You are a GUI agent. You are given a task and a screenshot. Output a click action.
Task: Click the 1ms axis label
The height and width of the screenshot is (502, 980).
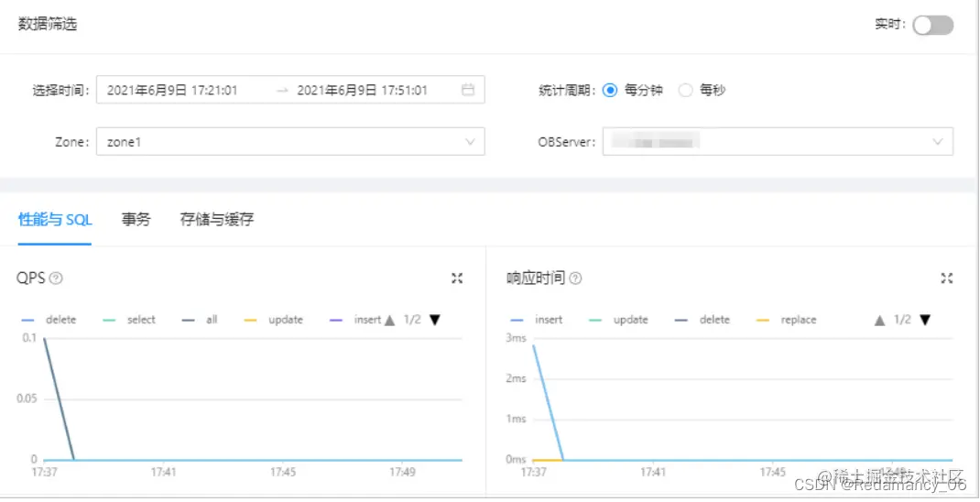[x=518, y=420]
